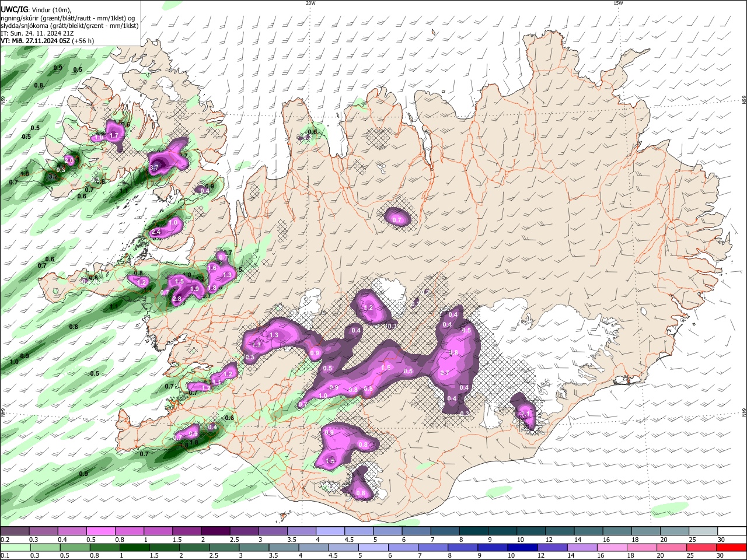
Task: Select the '2.4' precipitation value on the map
Action: point(156,232)
